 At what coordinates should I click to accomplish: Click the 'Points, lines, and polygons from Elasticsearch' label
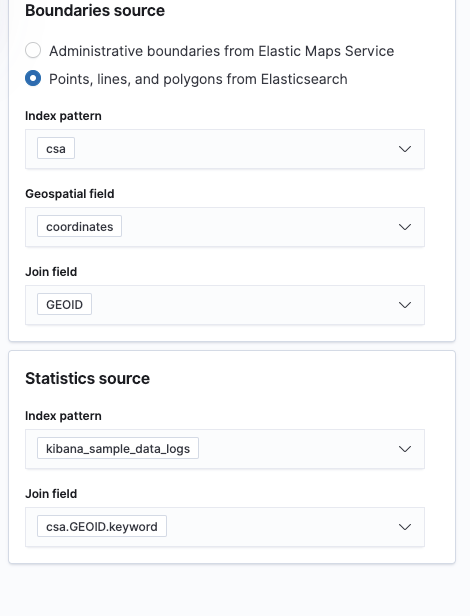pyautogui.click(x=198, y=79)
